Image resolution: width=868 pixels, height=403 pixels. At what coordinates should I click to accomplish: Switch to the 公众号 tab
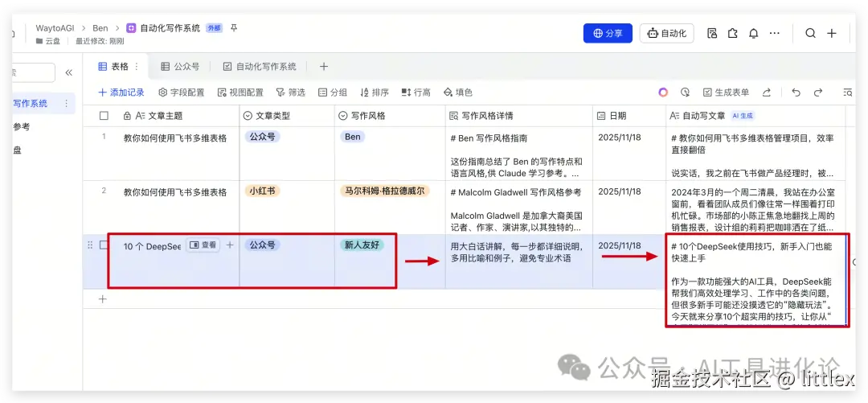pos(180,67)
